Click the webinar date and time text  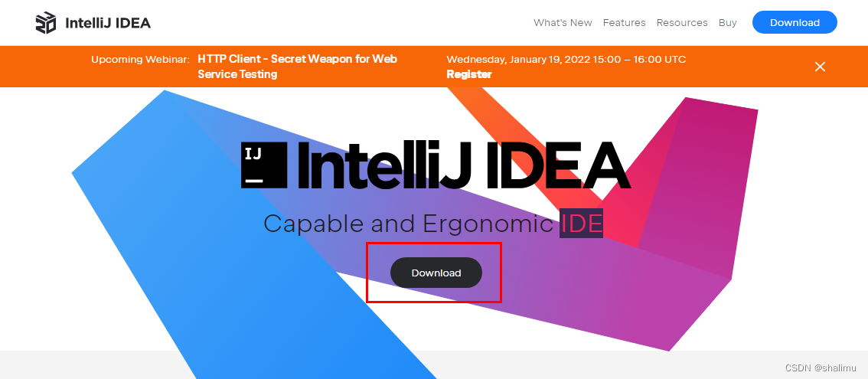point(566,59)
